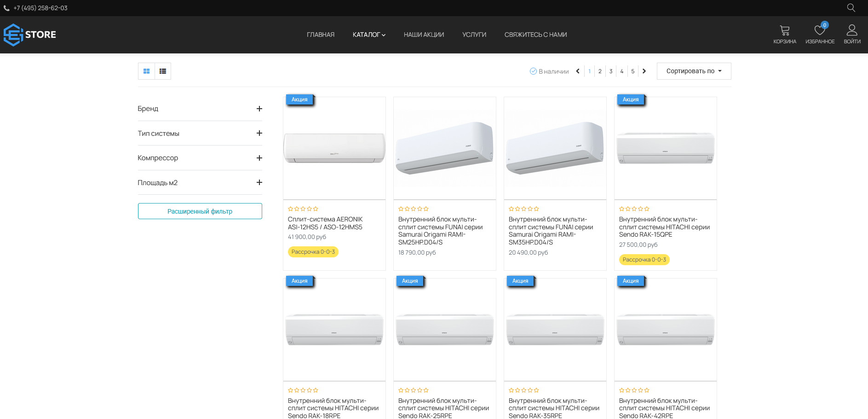Click price 41 900,00 руб

click(307, 237)
